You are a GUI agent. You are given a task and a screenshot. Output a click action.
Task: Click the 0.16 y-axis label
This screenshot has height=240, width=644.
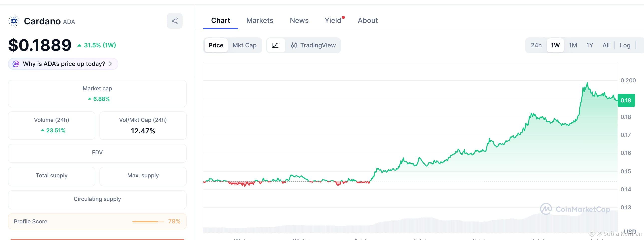[x=626, y=153]
